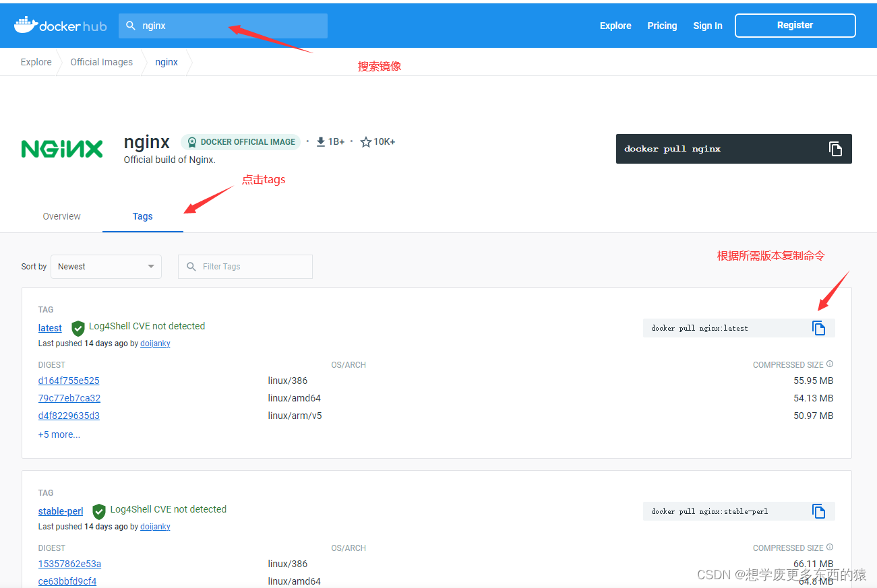Open digest 79c77eb7ca32
Viewport: 877px width, 588px height.
(69, 398)
